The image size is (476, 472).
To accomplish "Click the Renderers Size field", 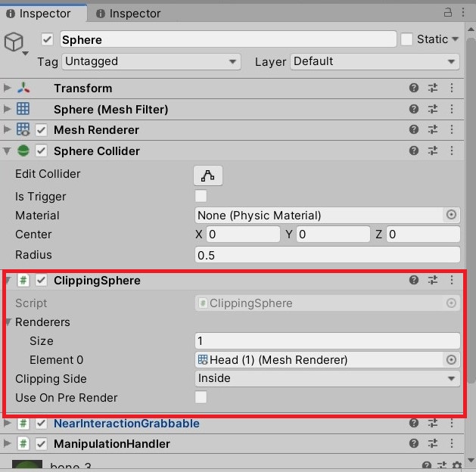I will (327, 341).
